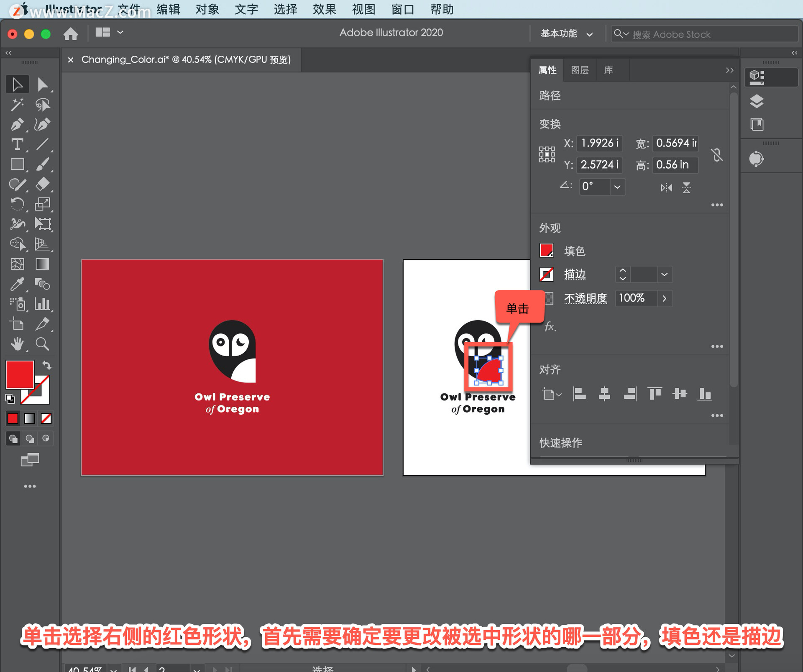Switch to the 图层 tab
803x672 pixels.
coord(580,70)
